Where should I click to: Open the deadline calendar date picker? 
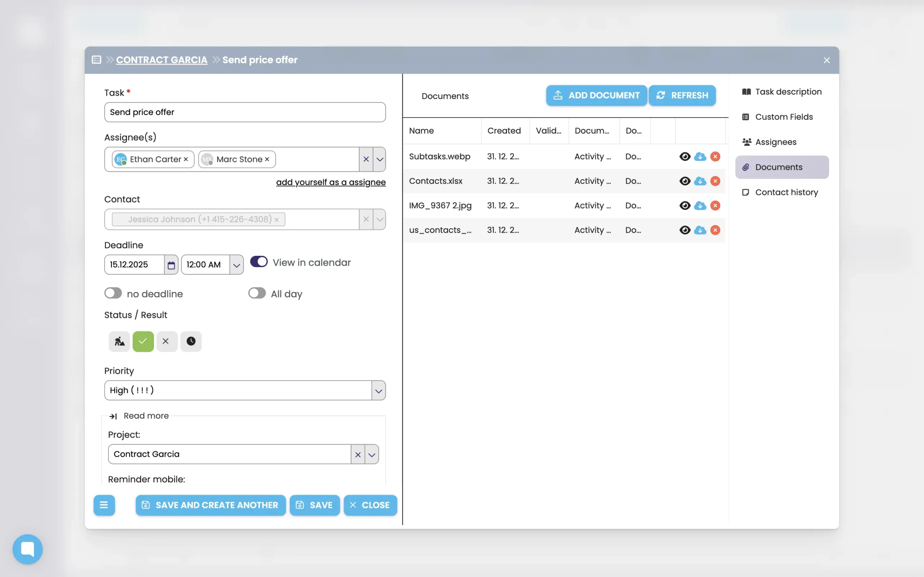171,265
